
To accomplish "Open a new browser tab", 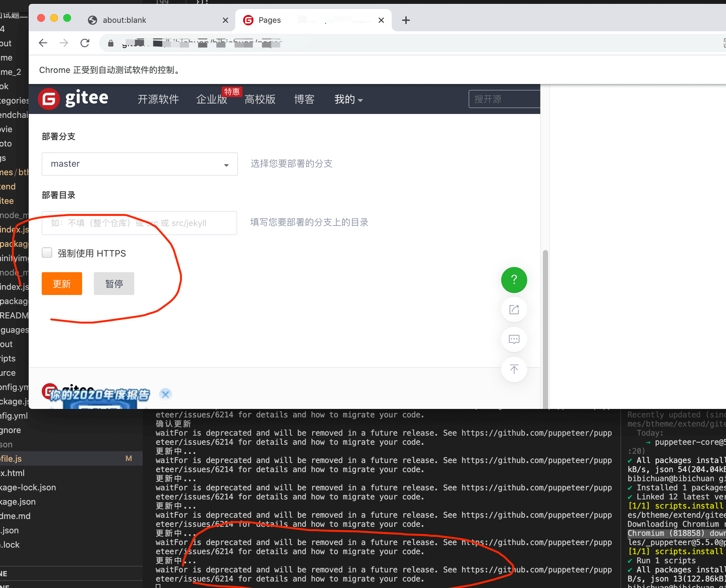I will (406, 20).
